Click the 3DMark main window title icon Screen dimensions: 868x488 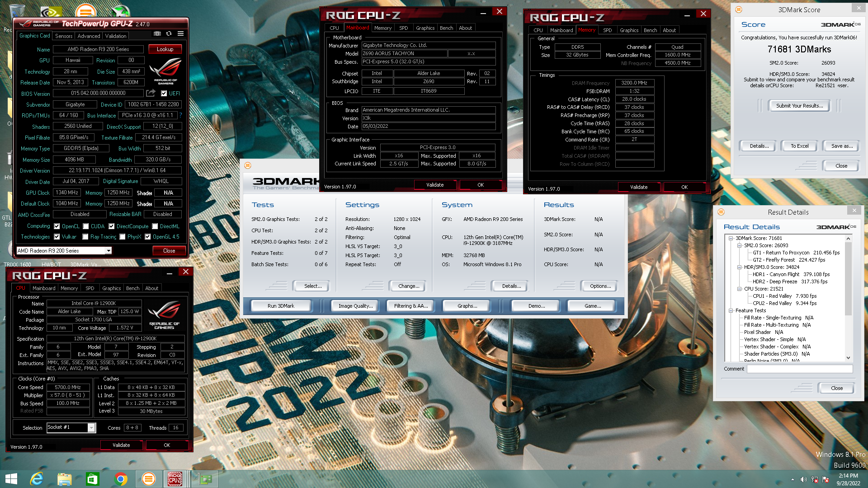248,165
